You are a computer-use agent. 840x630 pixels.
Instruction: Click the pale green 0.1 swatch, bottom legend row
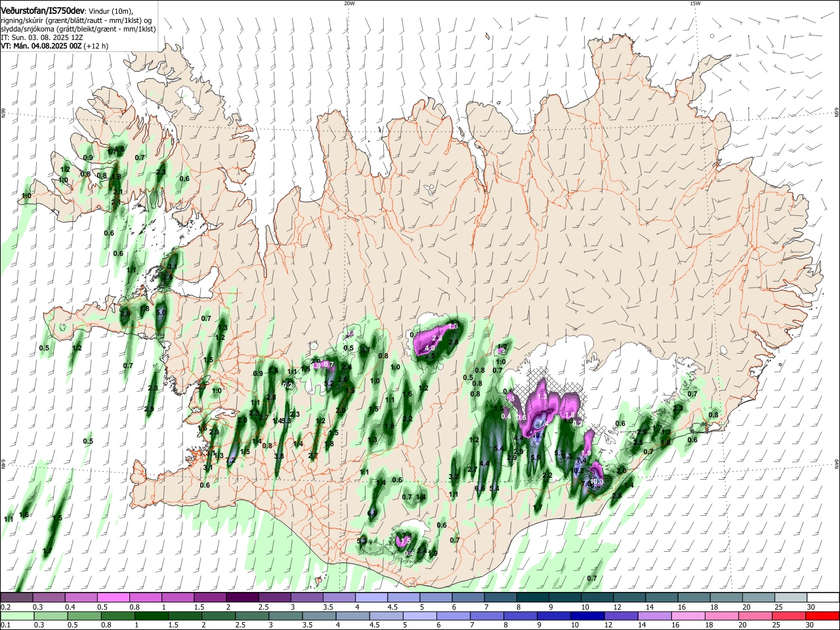17,616
